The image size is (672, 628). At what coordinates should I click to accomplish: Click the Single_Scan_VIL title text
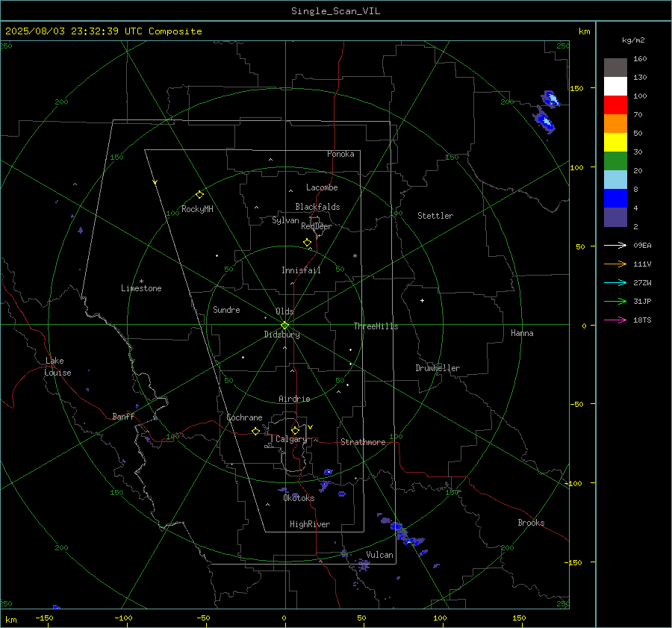click(335, 11)
